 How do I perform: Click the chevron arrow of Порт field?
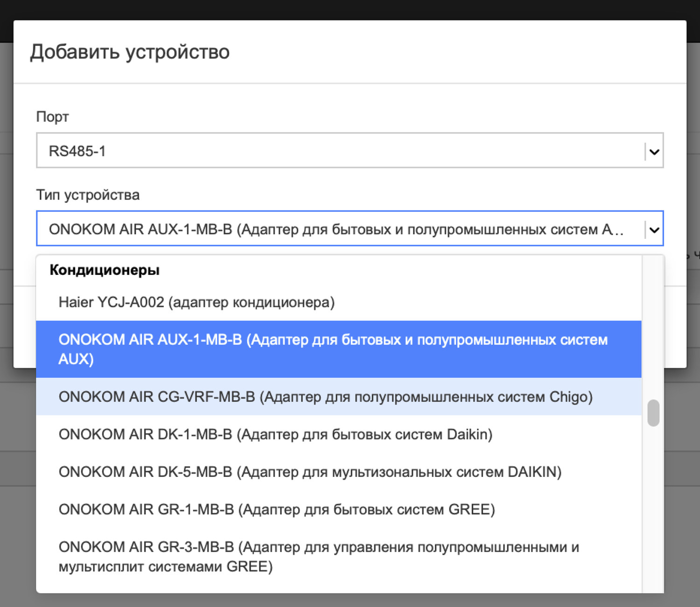tap(654, 152)
